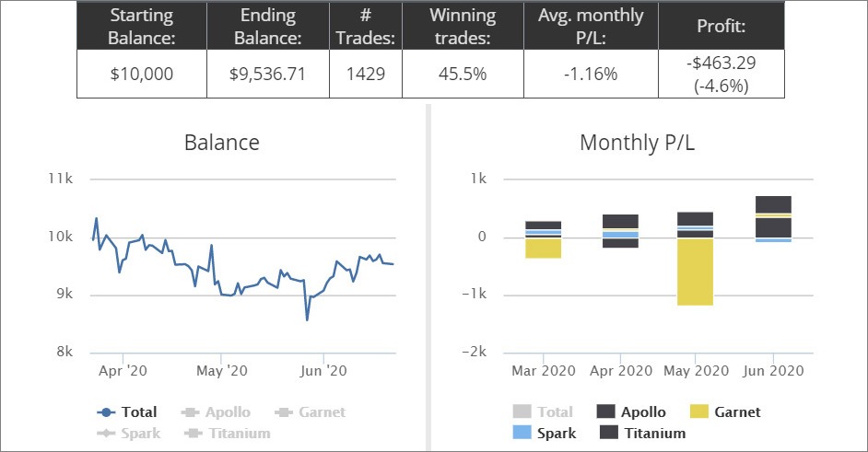Click the Ending Balance column header
Viewport: 868px width, 452px height.
pos(268,26)
